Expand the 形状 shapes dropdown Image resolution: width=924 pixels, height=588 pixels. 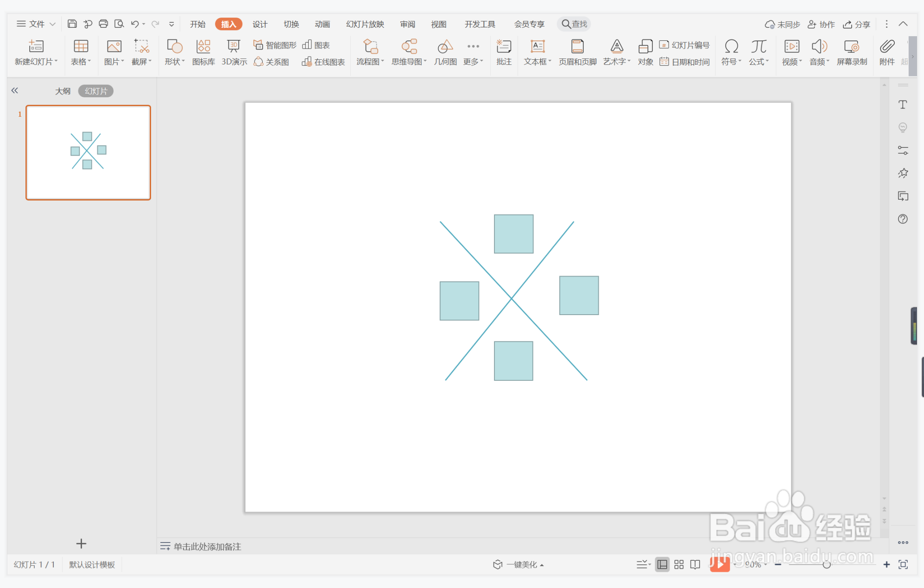[175, 62]
